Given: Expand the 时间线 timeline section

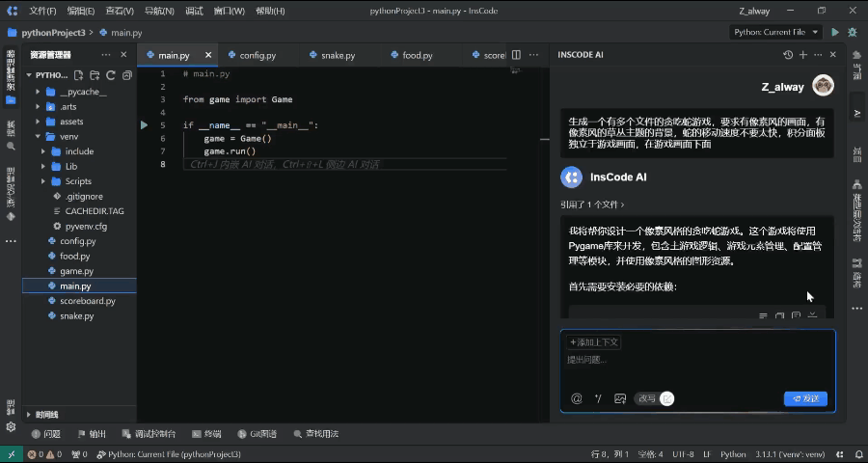Looking at the screenshot, I should [x=29, y=414].
